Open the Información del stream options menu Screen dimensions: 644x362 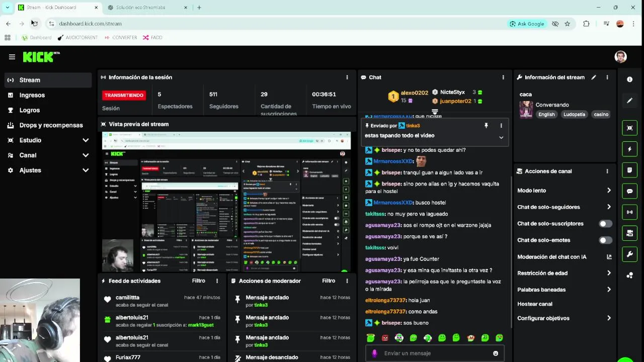point(607,77)
